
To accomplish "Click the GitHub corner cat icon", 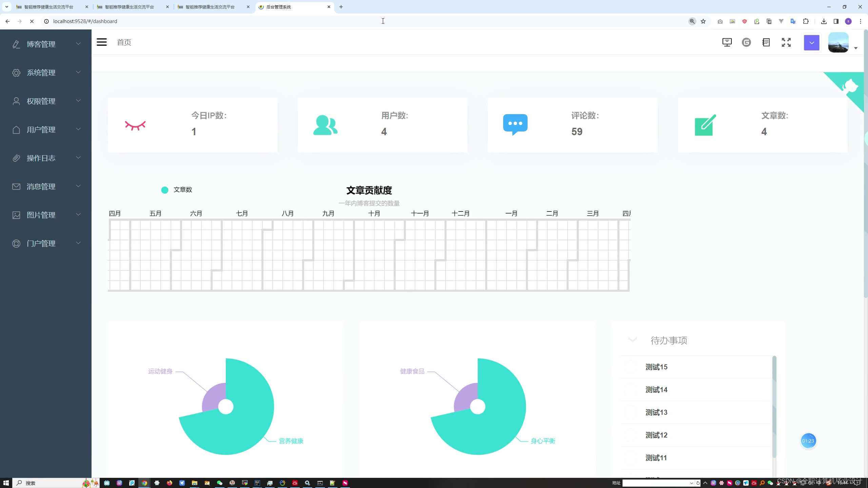I will (x=850, y=87).
